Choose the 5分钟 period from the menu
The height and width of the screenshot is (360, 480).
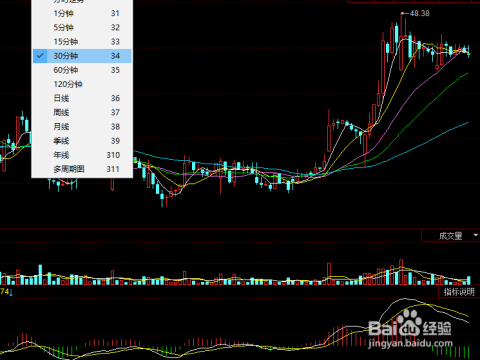tap(82, 27)
